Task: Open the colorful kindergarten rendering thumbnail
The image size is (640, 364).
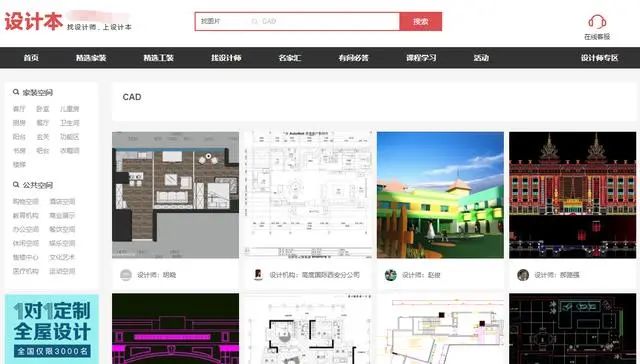Action: [440, 195]
